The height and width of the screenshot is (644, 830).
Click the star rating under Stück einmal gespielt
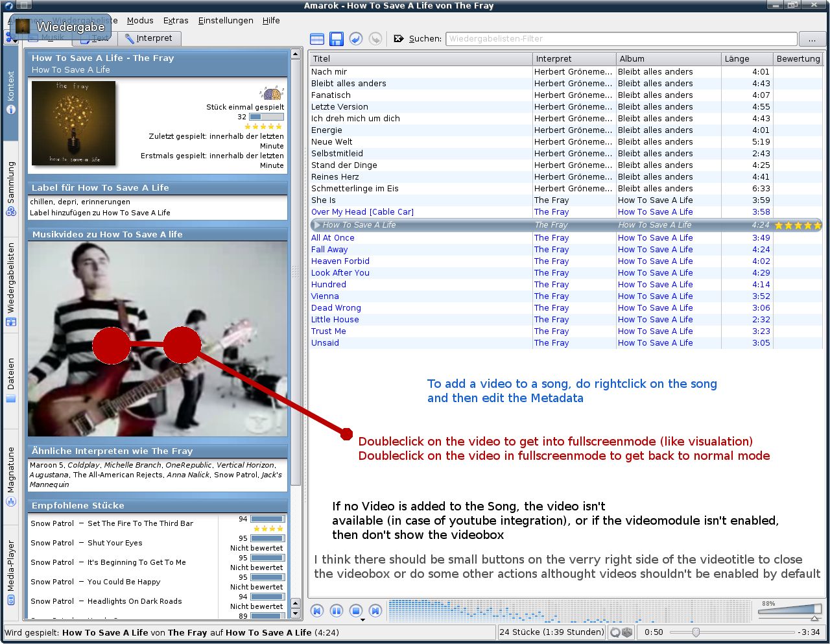pyautogui.click(x=263, y=126)
